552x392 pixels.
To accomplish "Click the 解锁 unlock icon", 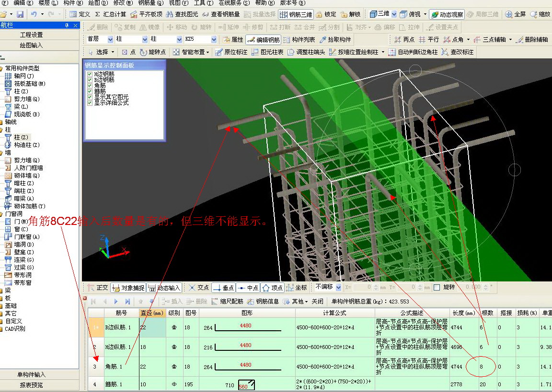I will 350,14.
